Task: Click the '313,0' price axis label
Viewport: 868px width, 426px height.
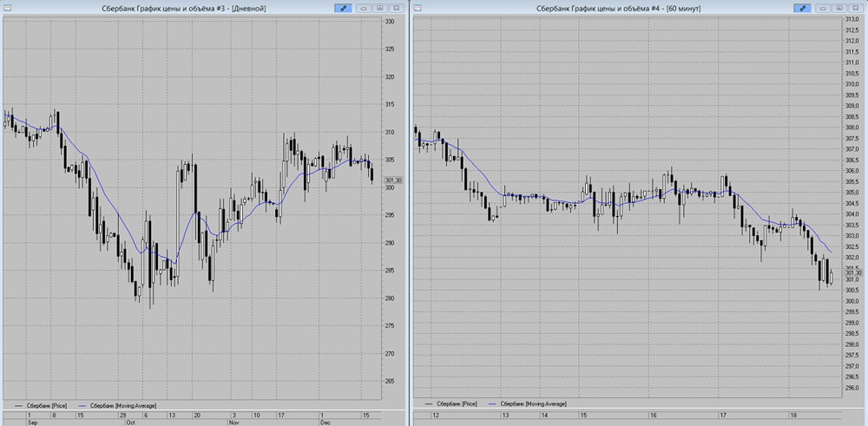Action: pyautogui.click(x=852, y=20)
